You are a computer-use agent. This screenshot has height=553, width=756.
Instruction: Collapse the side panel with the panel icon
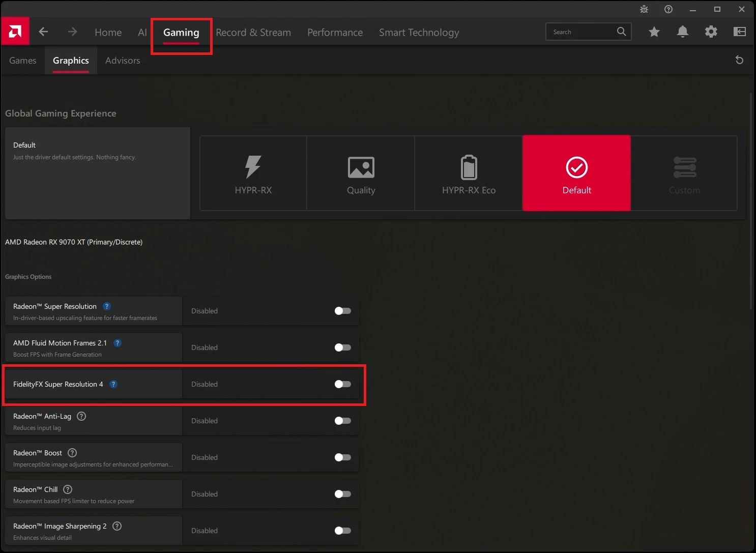pos(739,32)
